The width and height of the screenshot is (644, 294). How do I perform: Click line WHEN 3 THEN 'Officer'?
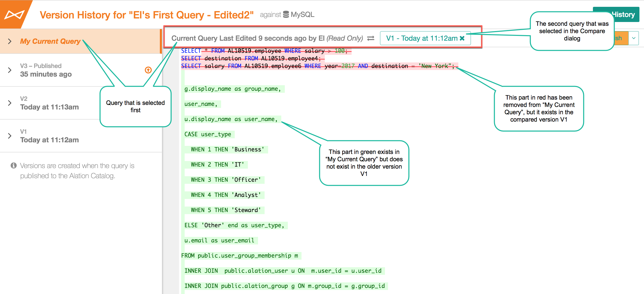click(x=226, y=180)
